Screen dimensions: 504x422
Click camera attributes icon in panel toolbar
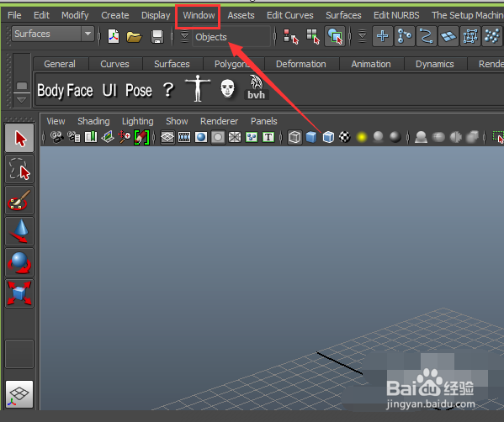74,137
